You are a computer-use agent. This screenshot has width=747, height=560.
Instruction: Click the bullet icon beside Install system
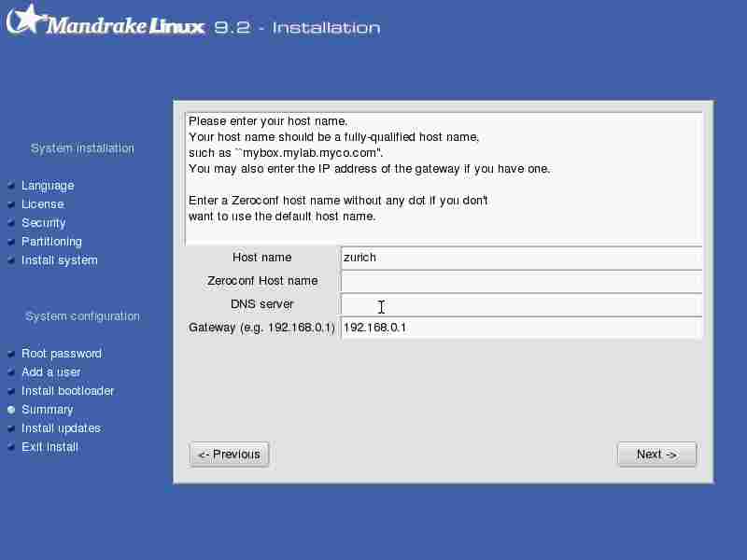tap(11, 260)
